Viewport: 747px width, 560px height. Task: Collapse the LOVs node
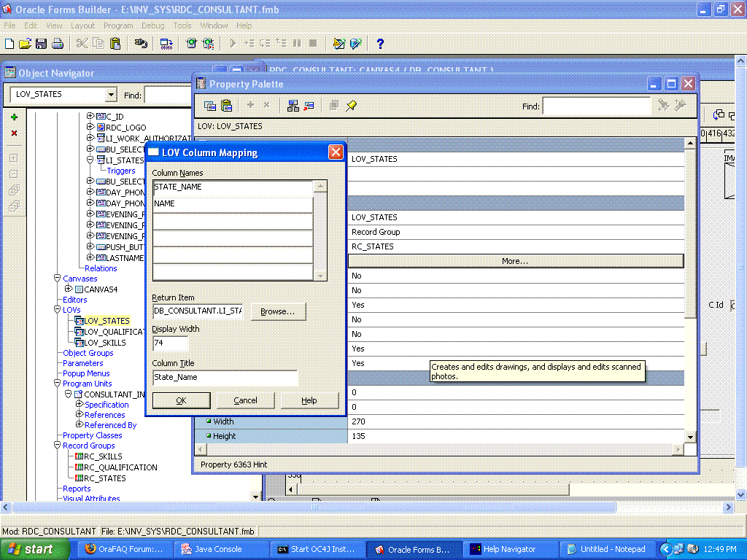pyautogui.click(x=57, y=309)
